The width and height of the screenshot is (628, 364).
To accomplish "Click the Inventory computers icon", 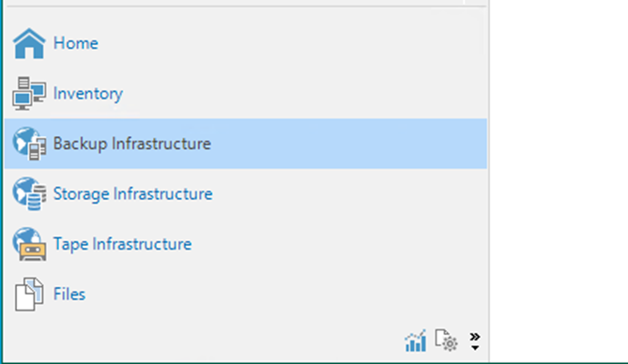I will pos(29,93).
